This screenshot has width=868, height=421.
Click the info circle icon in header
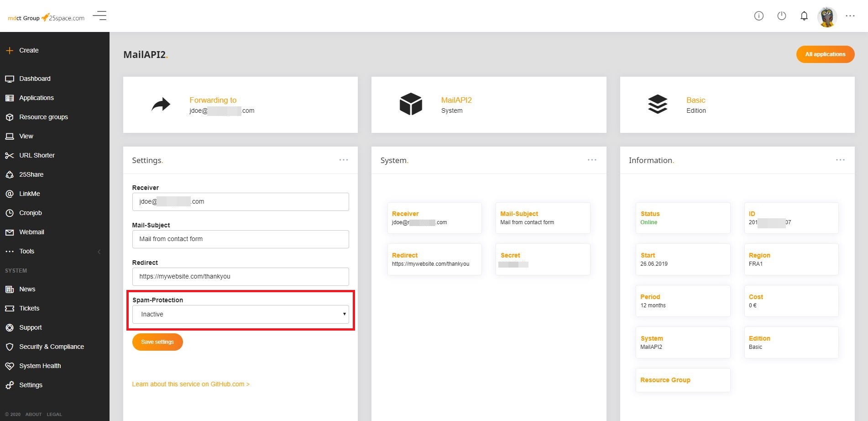[759, 16]
